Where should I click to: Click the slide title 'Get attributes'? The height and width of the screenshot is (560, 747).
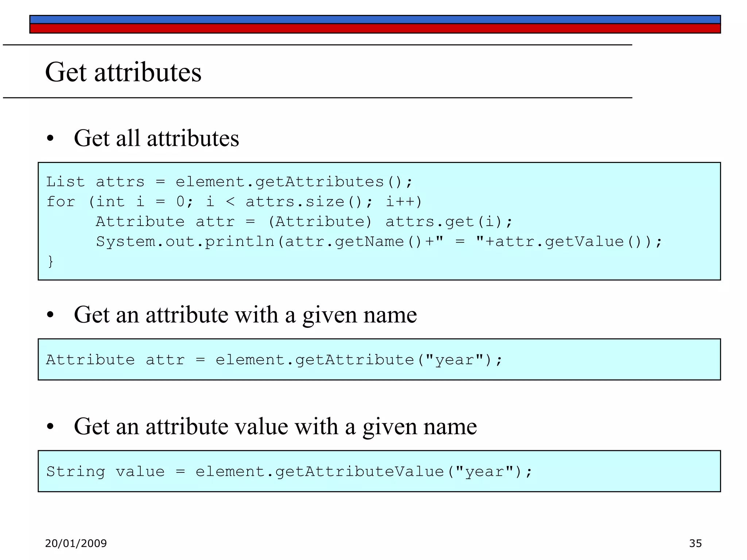123,72
